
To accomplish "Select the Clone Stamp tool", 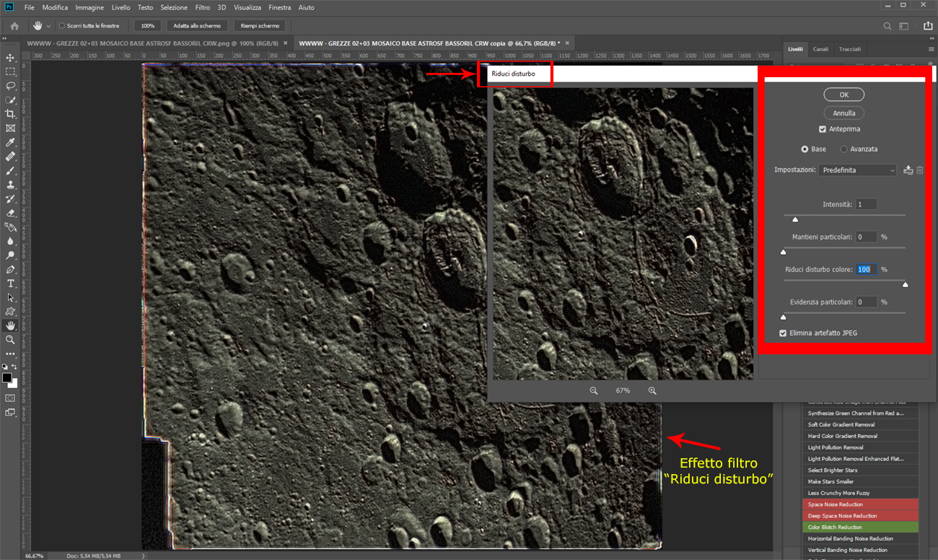I will (x=10, y=185).
